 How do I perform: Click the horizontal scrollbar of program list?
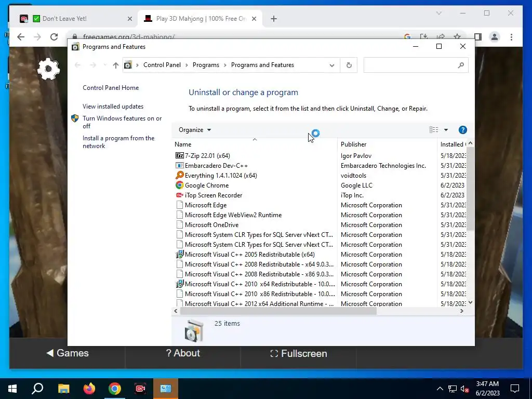point(278,311)
